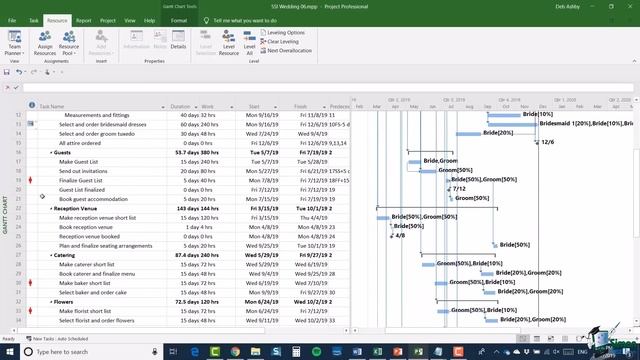Click the cancel entry X icon
The image size is (640, 360).
pos(7,87)
